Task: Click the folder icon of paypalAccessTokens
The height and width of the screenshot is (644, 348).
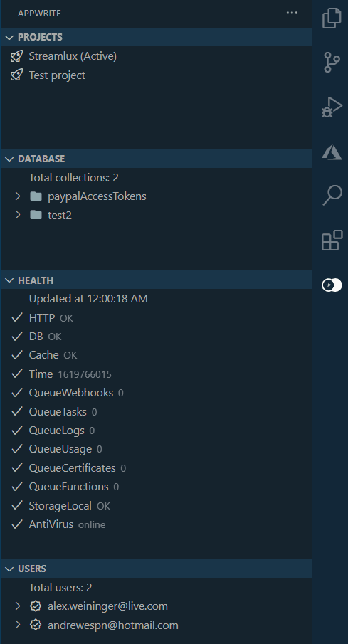Action: pos(36,196)
